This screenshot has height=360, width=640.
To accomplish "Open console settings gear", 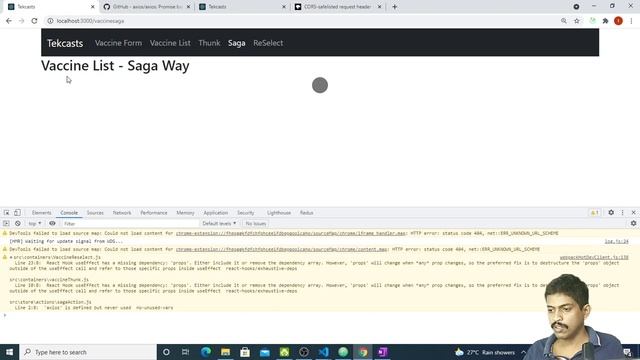I will [633, 224].
